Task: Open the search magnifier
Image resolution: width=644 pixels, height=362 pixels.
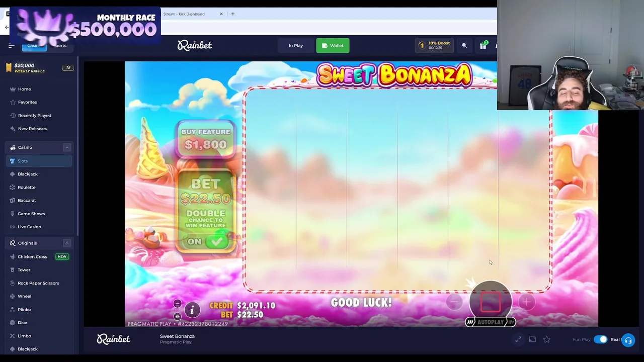Action: tap(464, 46)
